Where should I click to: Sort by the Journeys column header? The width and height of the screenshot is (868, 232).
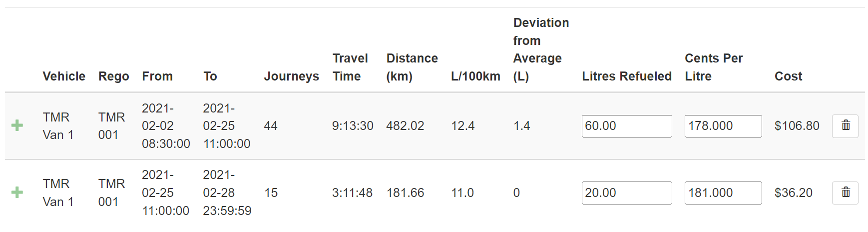(292, 76)
